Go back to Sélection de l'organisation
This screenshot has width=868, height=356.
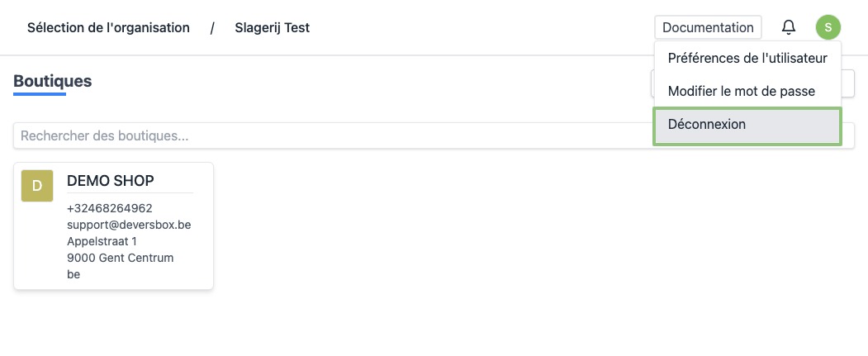pyautogui.click(x=108, y=27)
